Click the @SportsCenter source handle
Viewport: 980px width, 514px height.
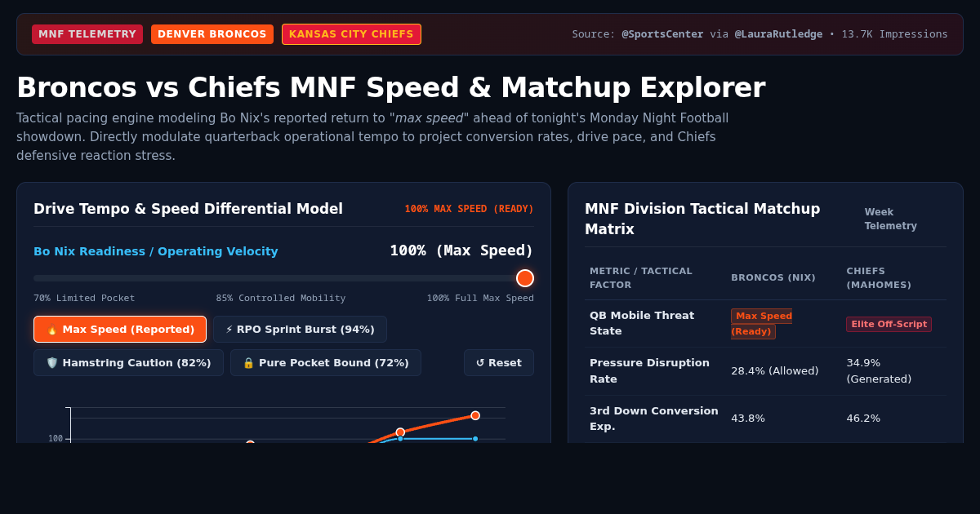pyautogui.click(x=662, y=34)
